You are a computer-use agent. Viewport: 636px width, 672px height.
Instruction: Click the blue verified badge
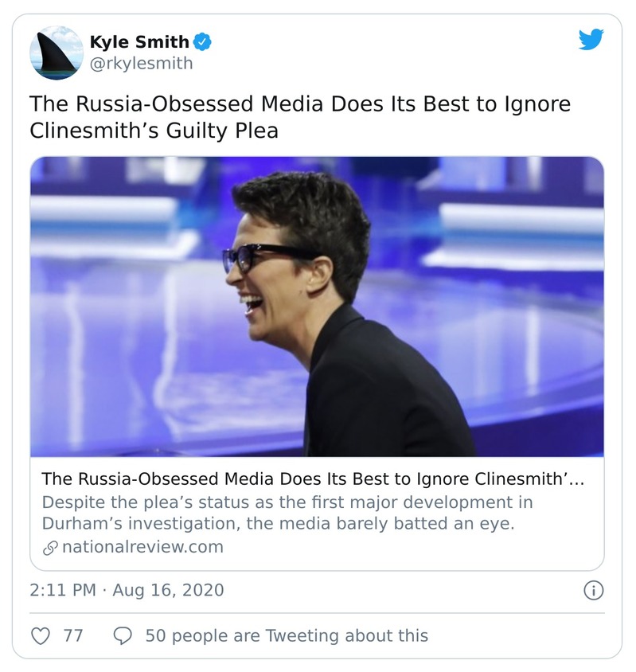coord(204,41)
